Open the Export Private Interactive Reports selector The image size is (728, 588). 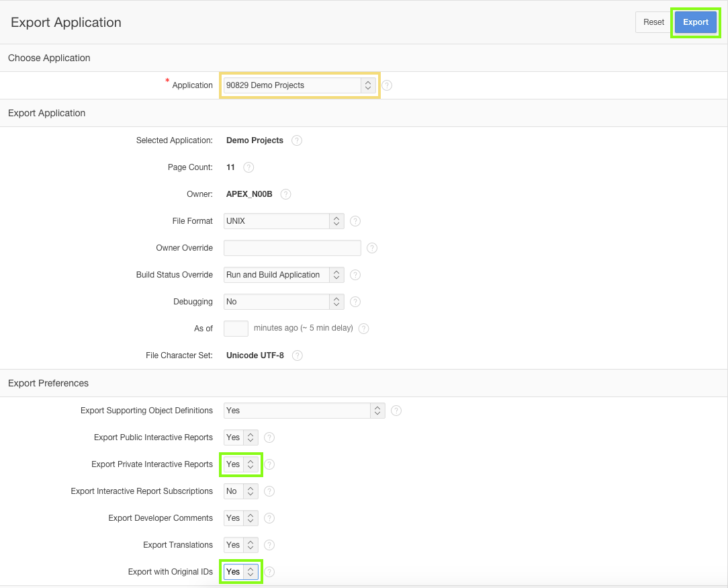pos(251,464)
